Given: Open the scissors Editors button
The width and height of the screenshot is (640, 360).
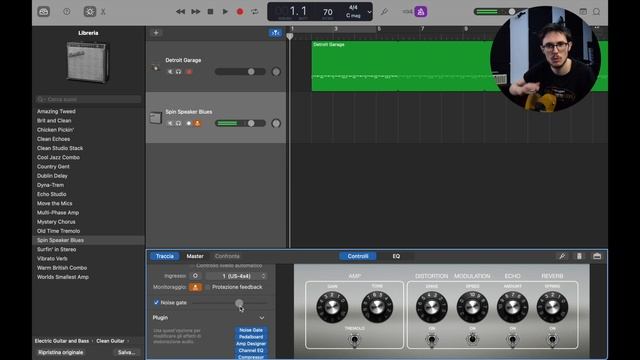Looking at the screenshot, I should point(103,12).
